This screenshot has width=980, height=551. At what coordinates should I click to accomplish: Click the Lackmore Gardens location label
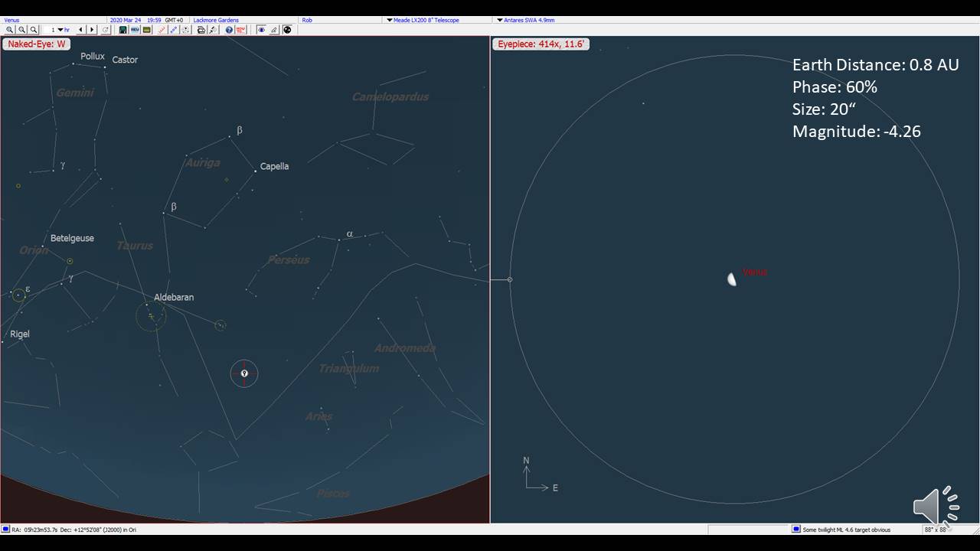[216, 20]
